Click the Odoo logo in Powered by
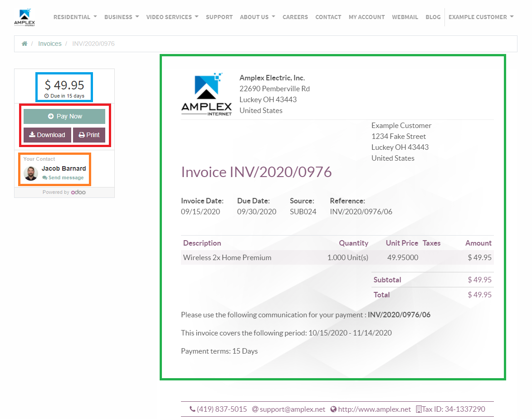Image resolution: width=532 pixels, height=419 pixels. pyautogui.click(x=78, y=192)
